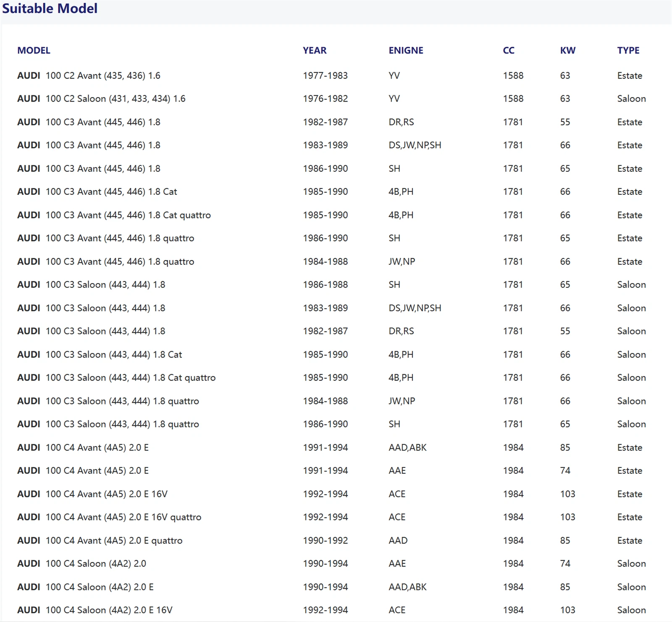Click the Suitable Model heading
672x622 pixels.
(x=50, y=8)
